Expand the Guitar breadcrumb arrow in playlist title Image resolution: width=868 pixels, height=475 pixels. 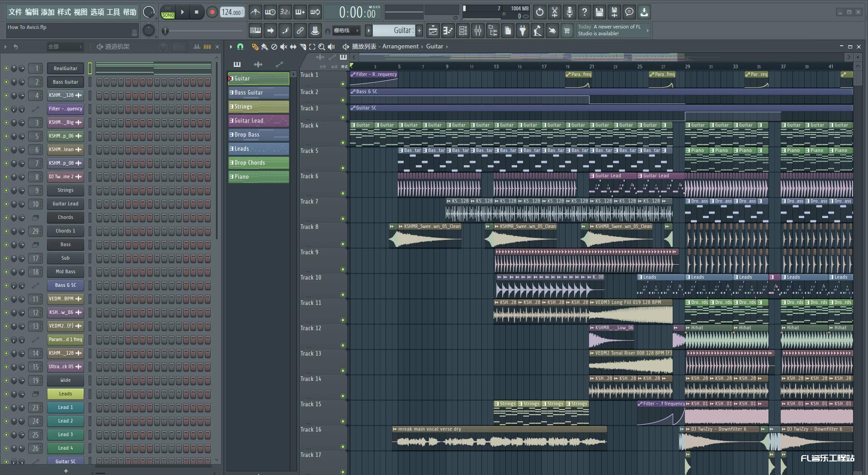pos(447,47)
